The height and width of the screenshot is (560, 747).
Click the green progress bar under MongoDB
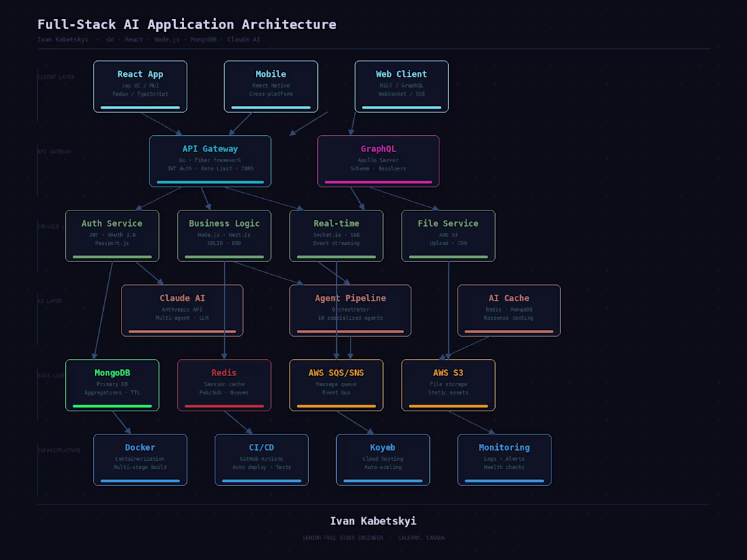pyautogui.click(x=112, y=407)
